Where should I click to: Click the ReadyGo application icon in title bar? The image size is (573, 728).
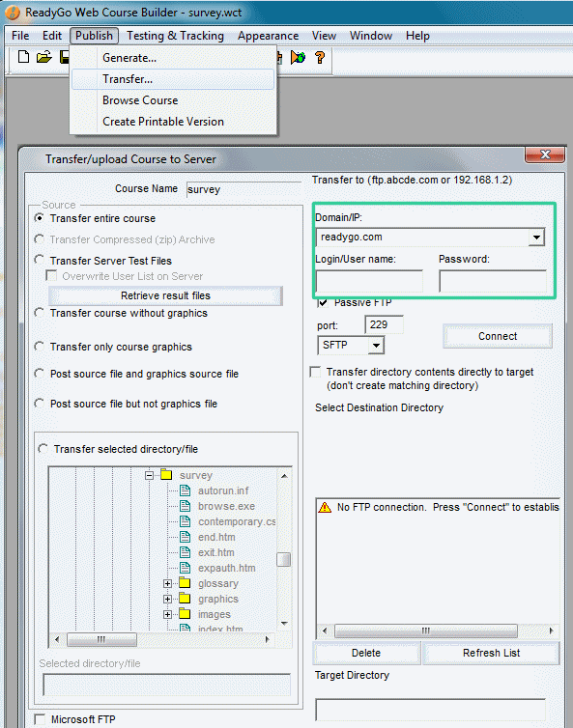(13, 13)
